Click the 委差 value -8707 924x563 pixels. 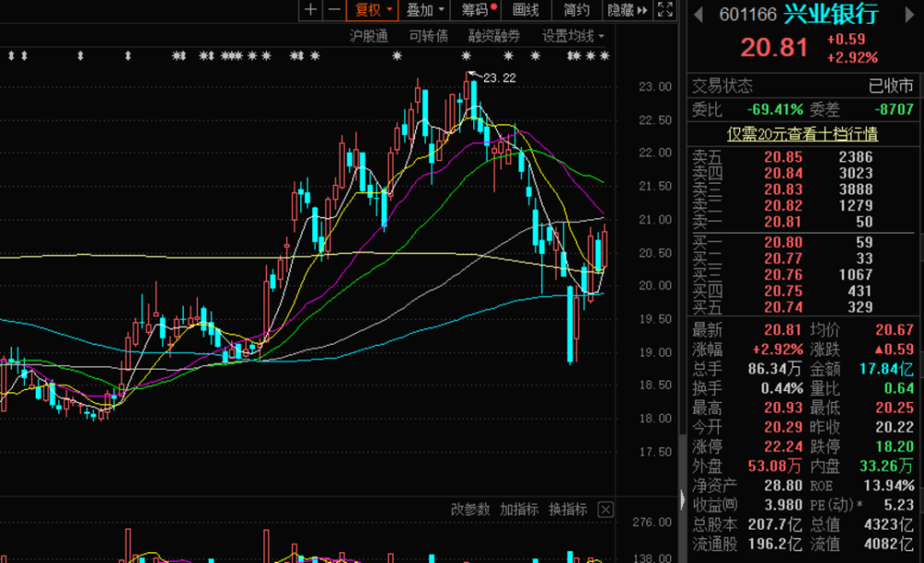pos(894,110)
